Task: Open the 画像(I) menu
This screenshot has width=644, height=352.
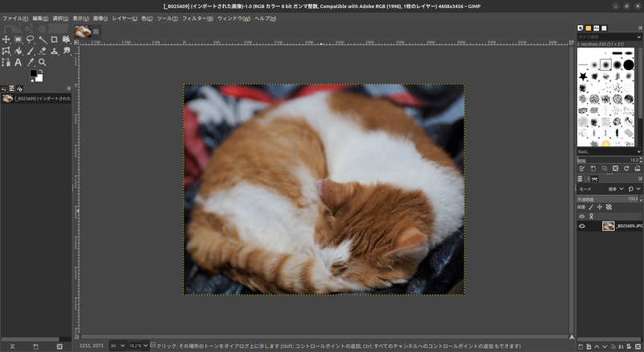Action: tap(100, 19)
